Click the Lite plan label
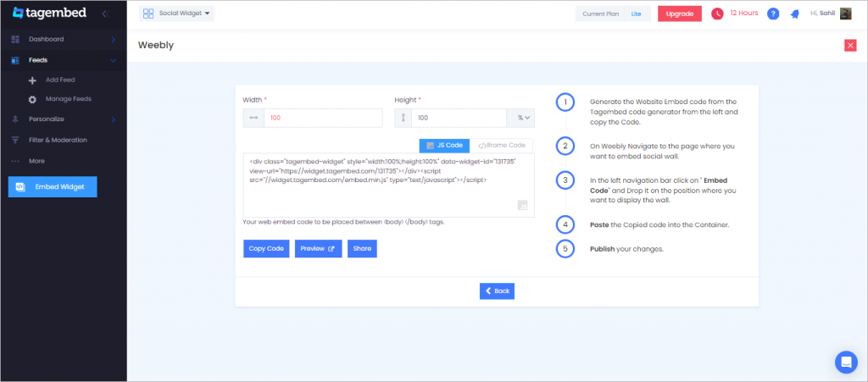Viewport: 868px width, 382px height. (x=636, y=14)
